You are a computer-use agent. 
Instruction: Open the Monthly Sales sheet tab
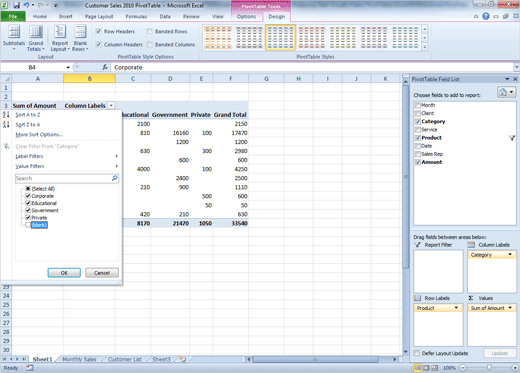tap(79, 359)
